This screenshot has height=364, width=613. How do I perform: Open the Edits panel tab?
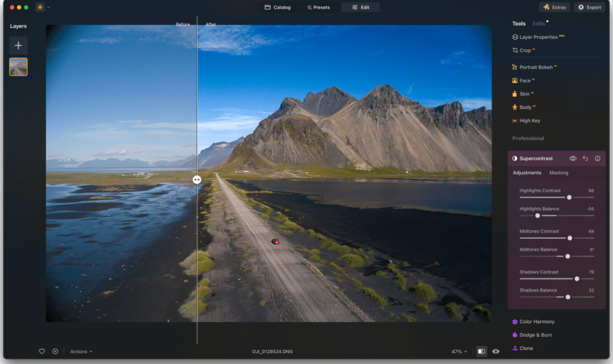(x=539, y=23)
